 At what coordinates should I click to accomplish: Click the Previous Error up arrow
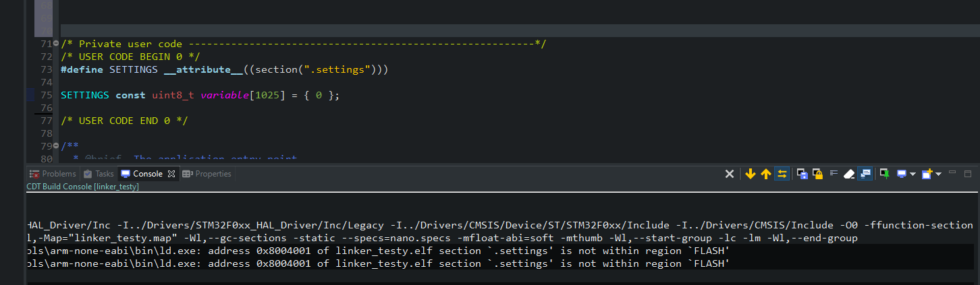pos(766,174)
